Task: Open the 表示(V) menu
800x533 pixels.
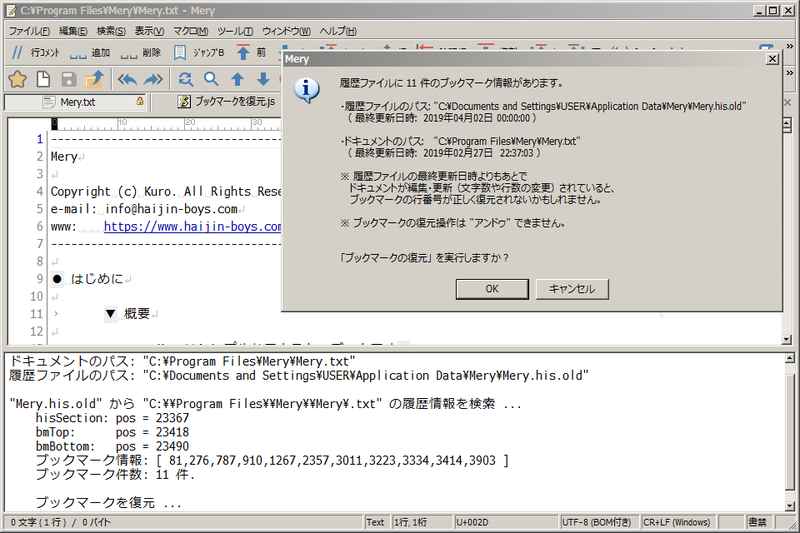Action: click(149, 31)
